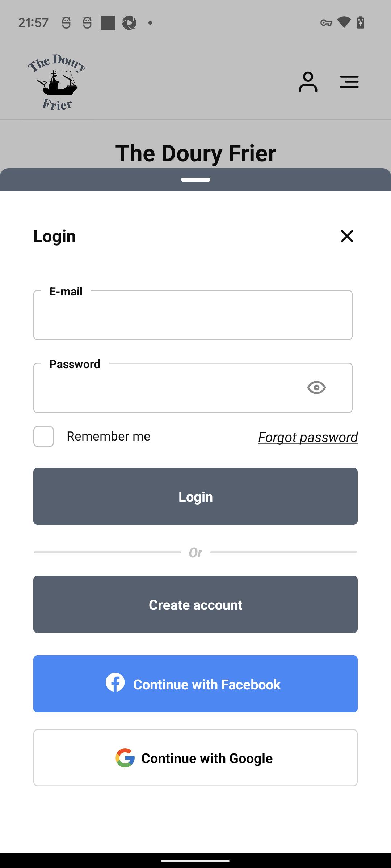The height and width of the screenshot is (868, 391).
Task: Open the hamburger menu
Action: click(349, 82)
